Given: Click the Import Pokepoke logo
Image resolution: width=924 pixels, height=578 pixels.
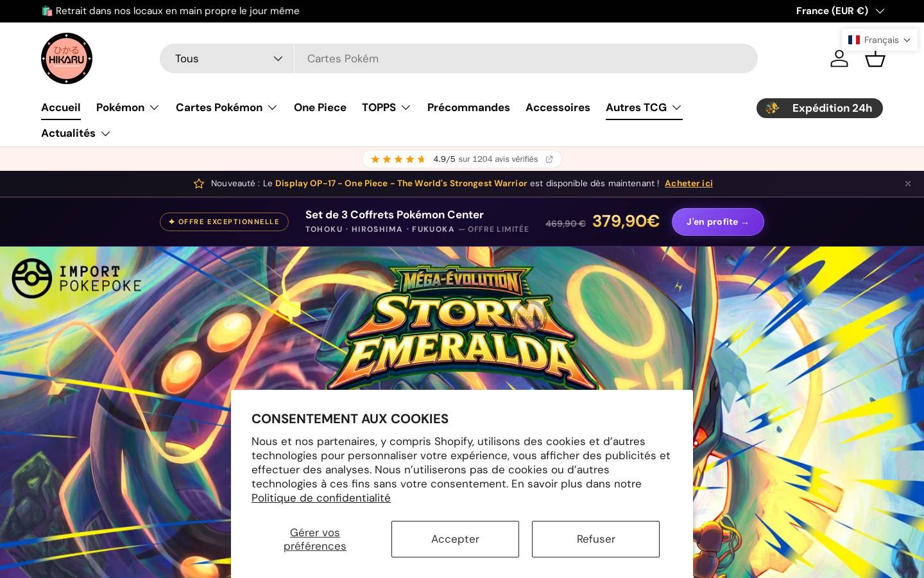Looking at the screenshot, I should [x=76, y=278].
